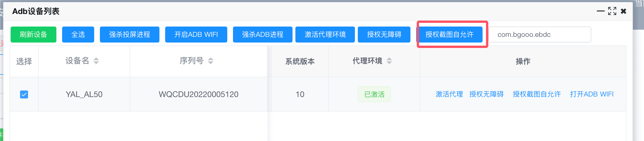Open 打开ADB WIFI link for device
Screen dimensions: 644x141
(x=592, y=94)
